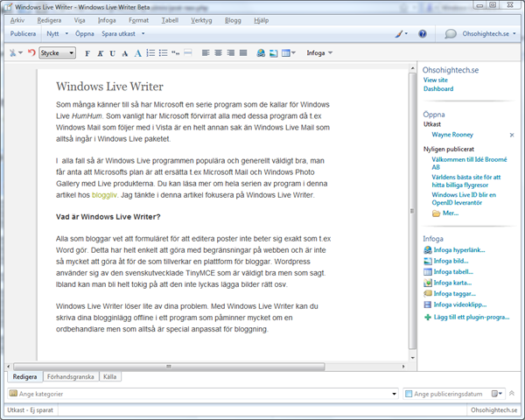
Task: Open the Arkiv menu
Action: 17,20
